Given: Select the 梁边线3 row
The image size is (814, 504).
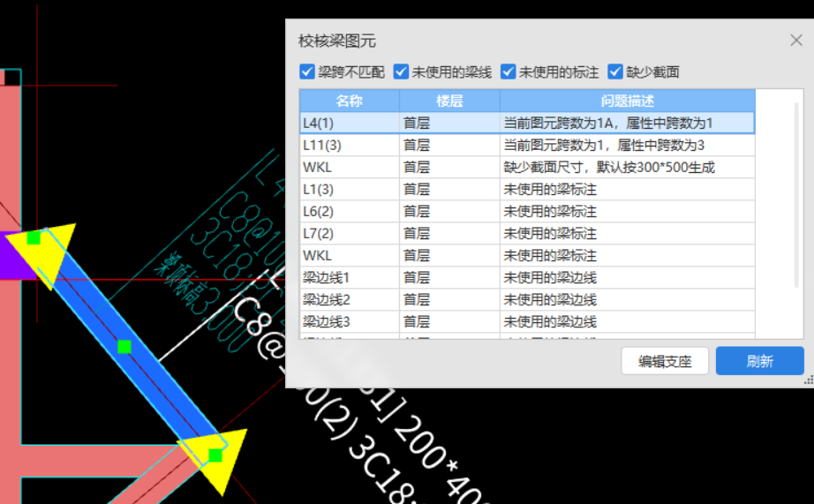Looking at the screenshot, I should [x=527, y=322].
